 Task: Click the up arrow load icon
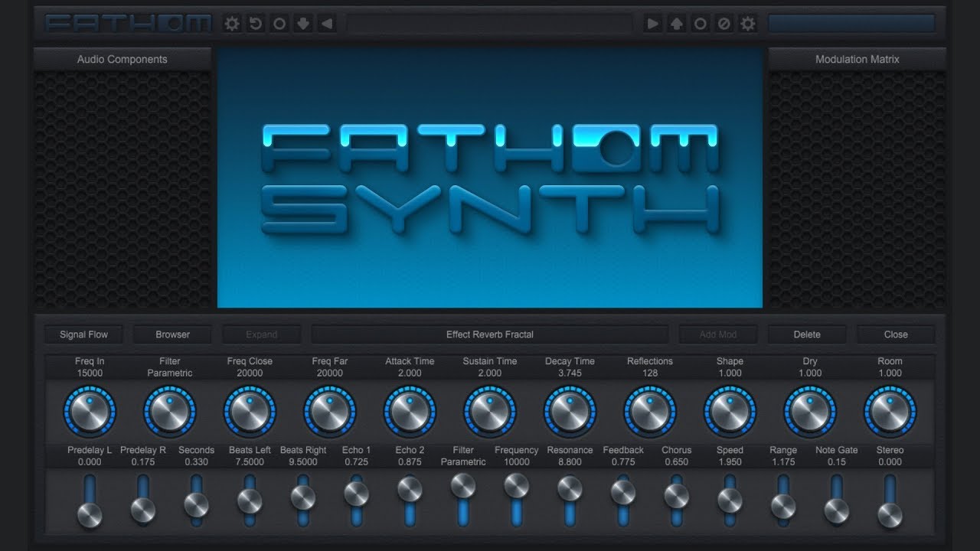[x=676, y=24]
